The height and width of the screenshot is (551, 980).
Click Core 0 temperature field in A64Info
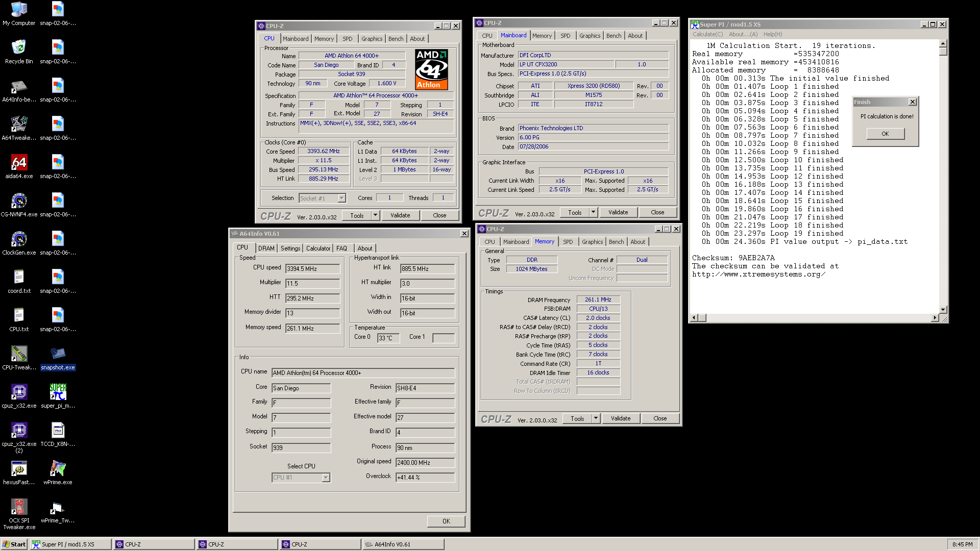coord(388,338)
